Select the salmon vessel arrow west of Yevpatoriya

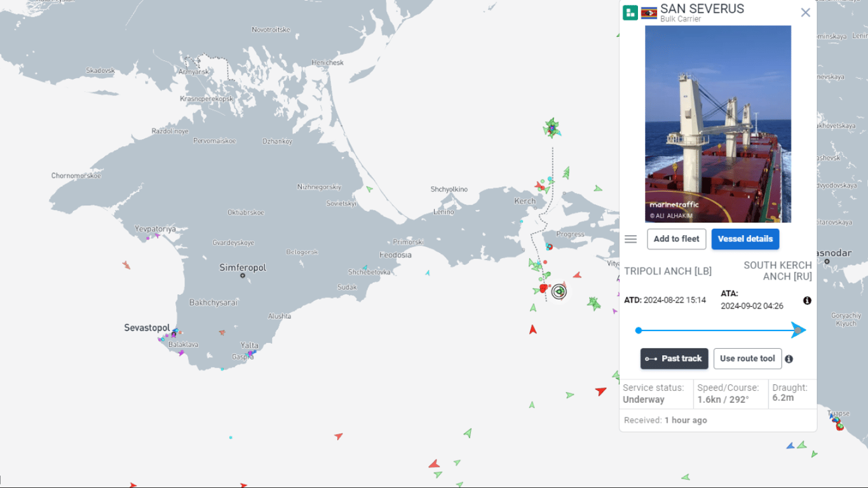tap(126, 265)
